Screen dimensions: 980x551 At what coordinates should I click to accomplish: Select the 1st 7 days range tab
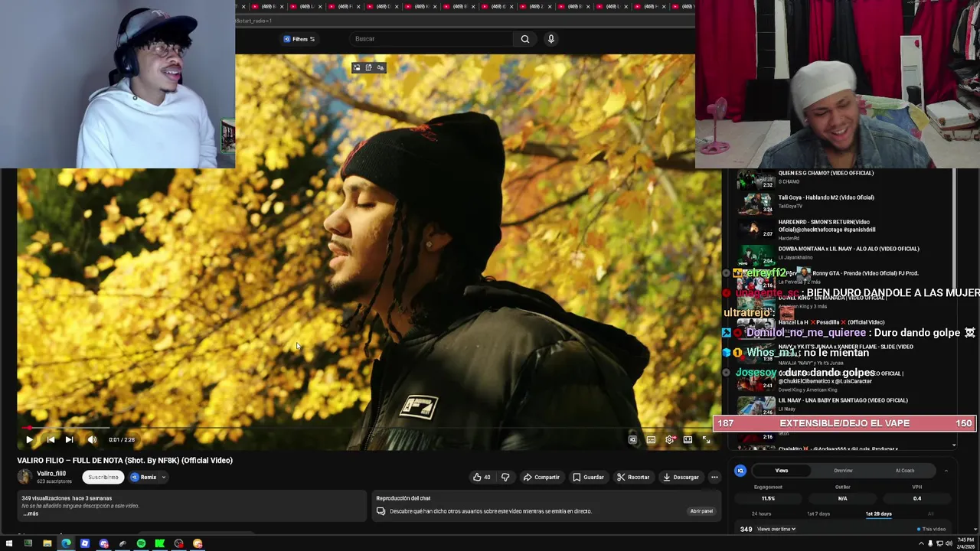tap(818, 514)
